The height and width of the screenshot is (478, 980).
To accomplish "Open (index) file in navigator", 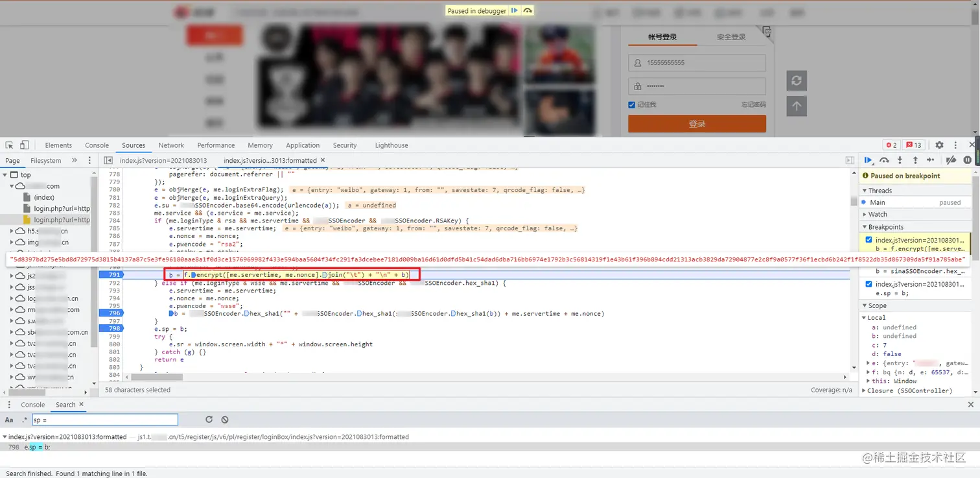I will point(44,197).
